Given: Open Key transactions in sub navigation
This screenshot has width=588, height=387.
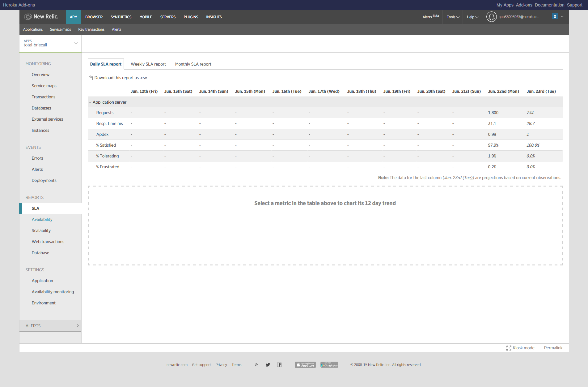Looking at the screenshot, I should coord(91,29).
